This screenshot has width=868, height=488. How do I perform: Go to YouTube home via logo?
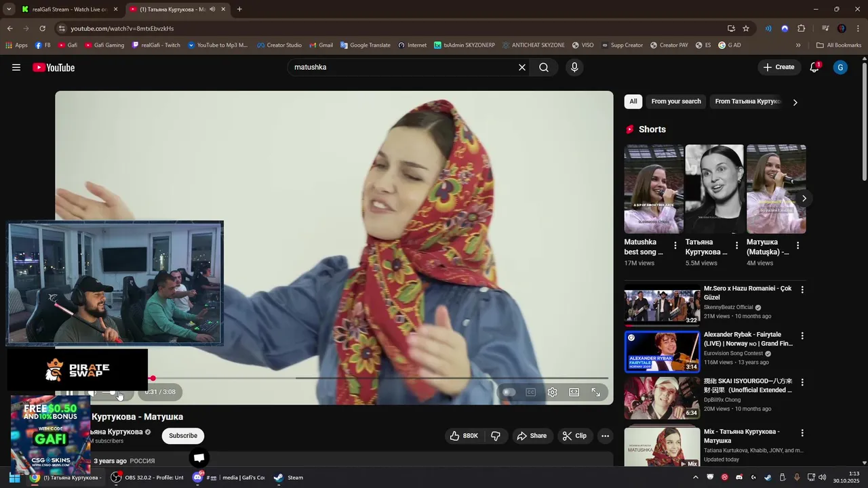(x=54, y=67)
